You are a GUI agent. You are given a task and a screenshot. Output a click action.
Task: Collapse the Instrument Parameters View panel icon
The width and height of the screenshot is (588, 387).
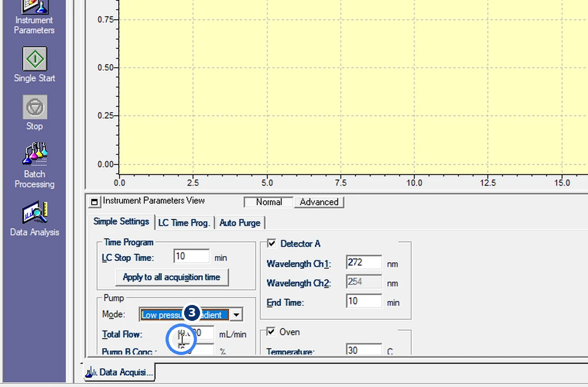point(94,202)
